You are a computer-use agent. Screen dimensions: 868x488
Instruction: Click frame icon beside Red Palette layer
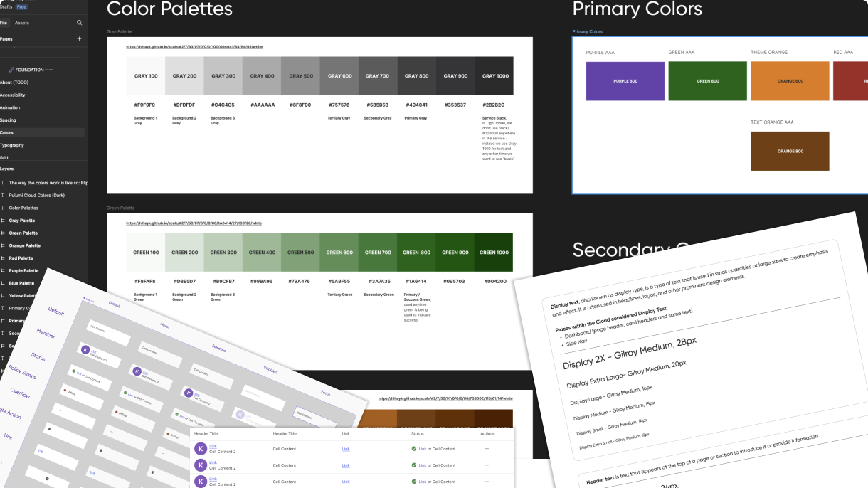3,258
